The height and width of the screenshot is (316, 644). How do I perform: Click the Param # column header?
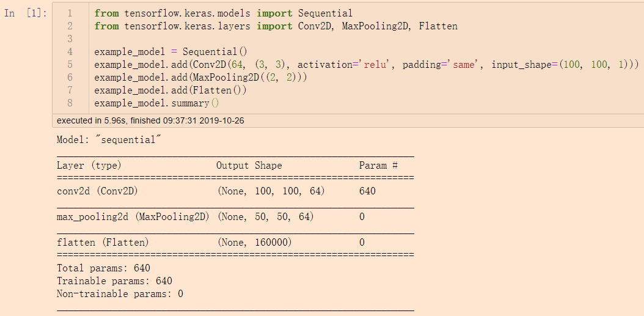(x=378, y=166)
